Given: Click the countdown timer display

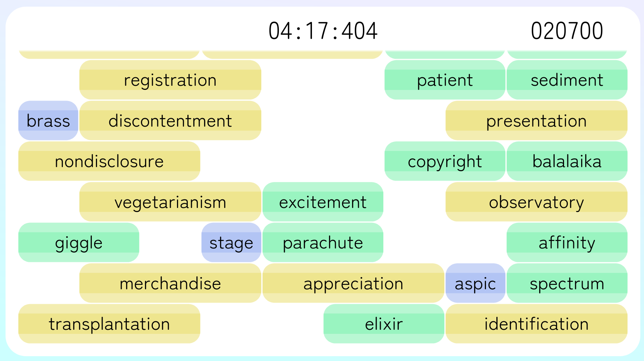Looking at the screenshot, I should coord(323,30).
